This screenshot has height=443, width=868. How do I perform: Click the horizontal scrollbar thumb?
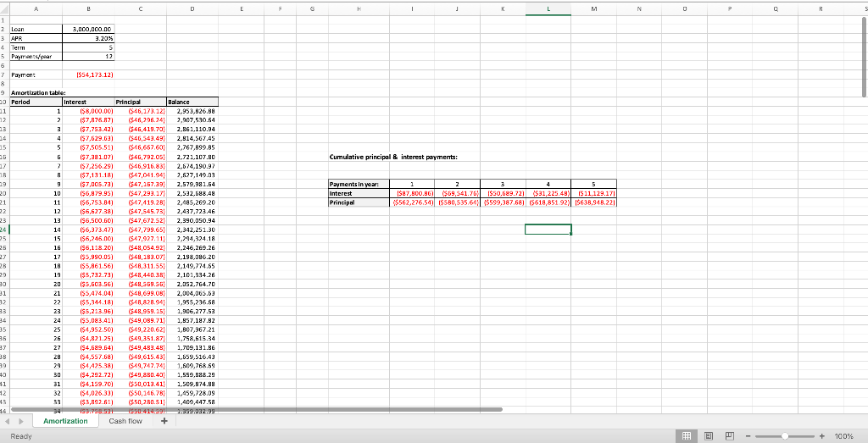[x=256, y=409]
